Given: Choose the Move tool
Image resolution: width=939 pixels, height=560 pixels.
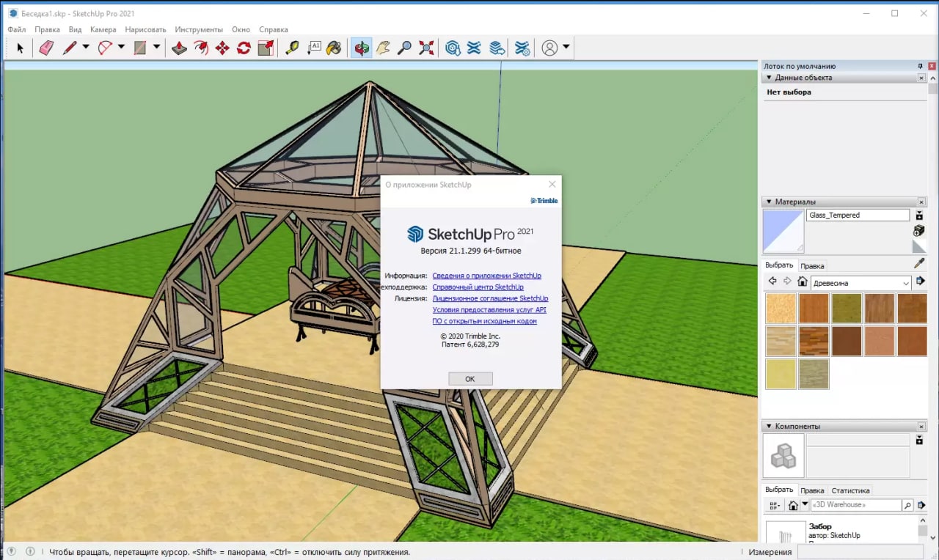Looking at the screenshot, I should click(222, 48).
